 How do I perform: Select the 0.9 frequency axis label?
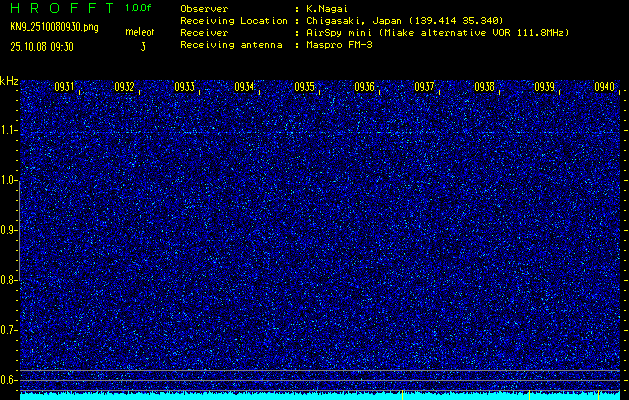click(x=9, y=230)
